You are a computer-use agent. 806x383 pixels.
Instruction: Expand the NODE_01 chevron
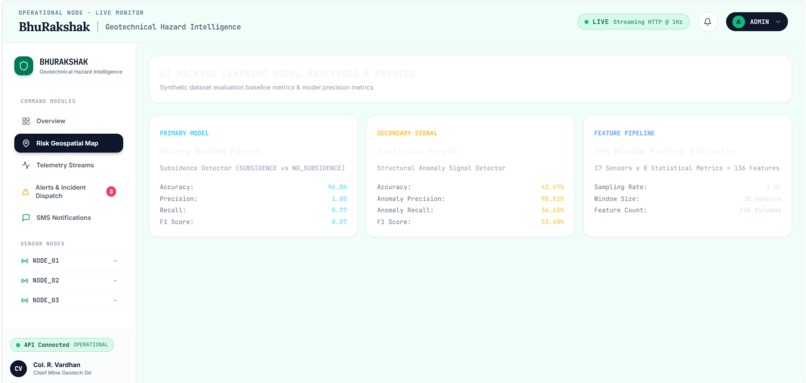pyautogui.click(x=115, y=261)
